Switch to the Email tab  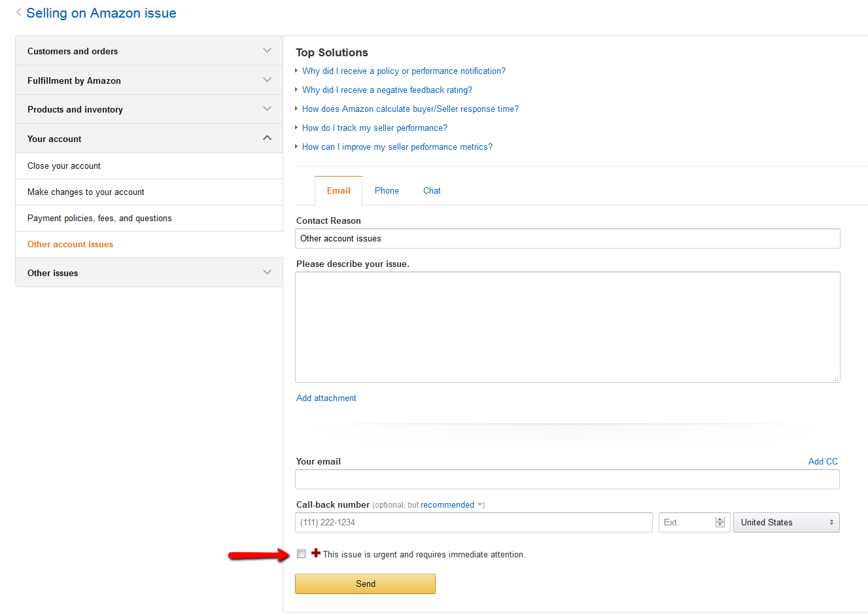(339, 190)
